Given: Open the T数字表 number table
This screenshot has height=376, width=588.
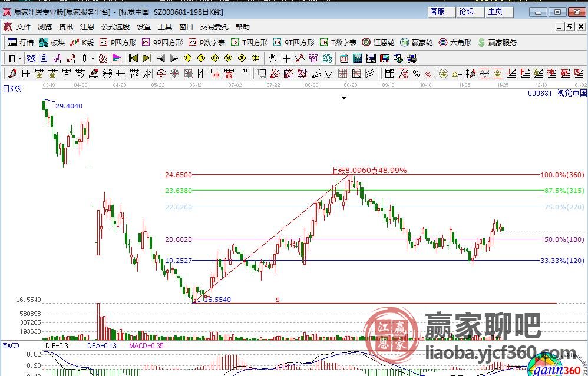Looking at the screenshot, I should click(338, 43).
